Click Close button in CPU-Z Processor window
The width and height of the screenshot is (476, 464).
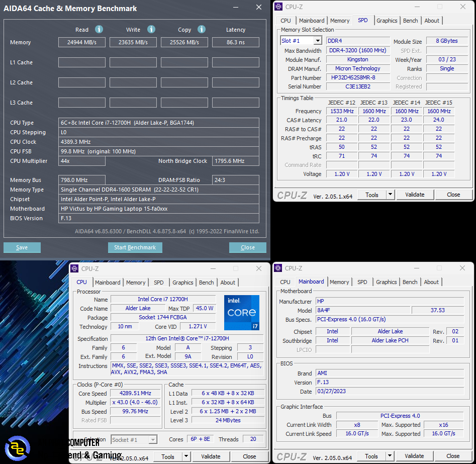pos(249,456)
